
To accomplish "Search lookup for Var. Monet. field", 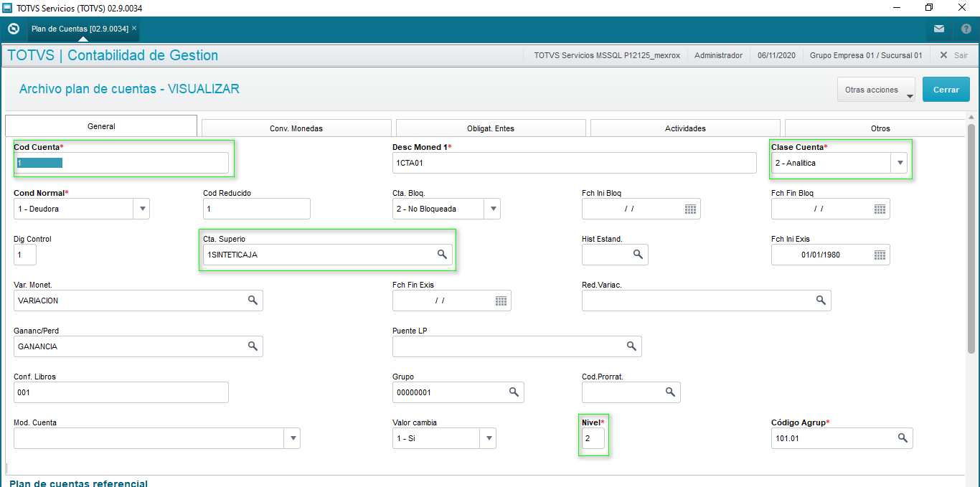I will coord(253,301).
